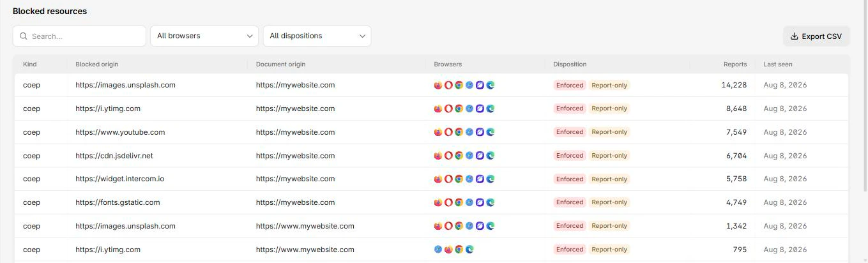Click purple browser icon in the 8,648 reports row

480,109
